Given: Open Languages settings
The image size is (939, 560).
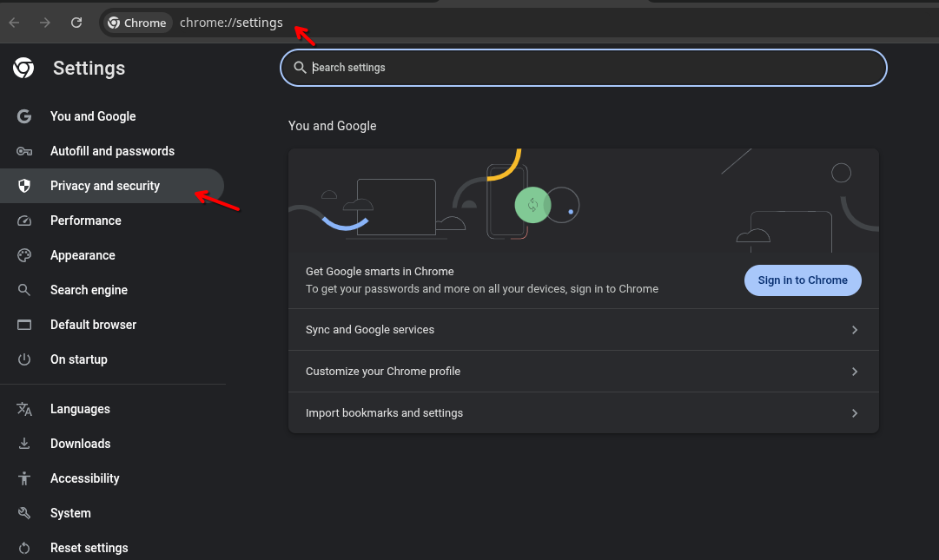Looking at the screenshot, I should pyautogui.click(x=112, y=409).
